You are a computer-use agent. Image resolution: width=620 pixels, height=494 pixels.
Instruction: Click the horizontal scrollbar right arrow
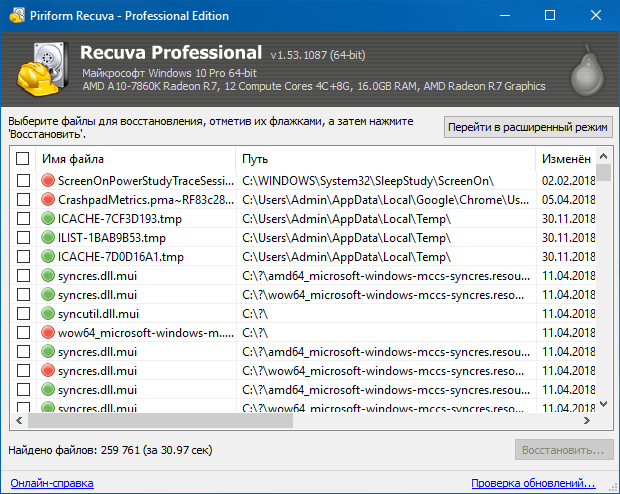pos(587,420)
